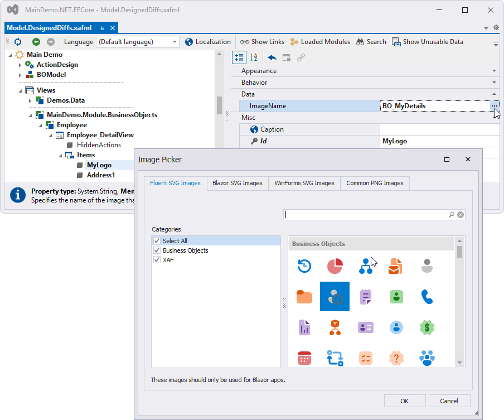504x420 pixels.
Task: Toggle the XAF category checkbox
Action: [x=157, y=260]
